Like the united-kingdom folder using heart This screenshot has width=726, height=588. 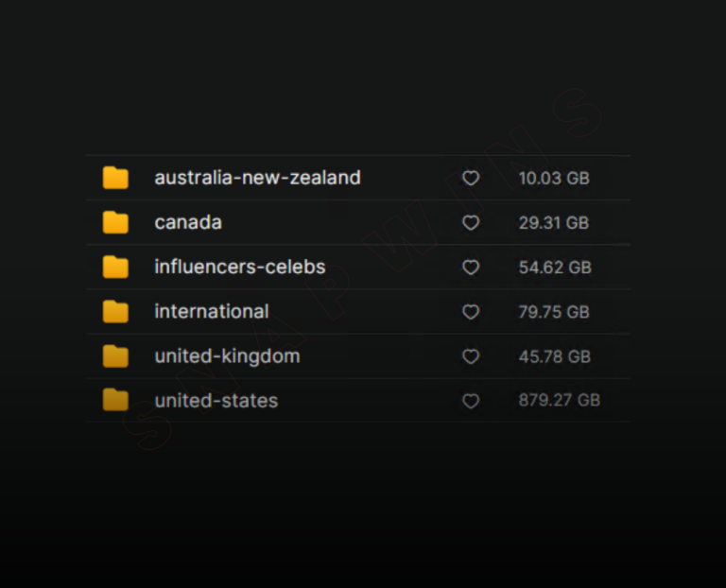pos(471,356)
